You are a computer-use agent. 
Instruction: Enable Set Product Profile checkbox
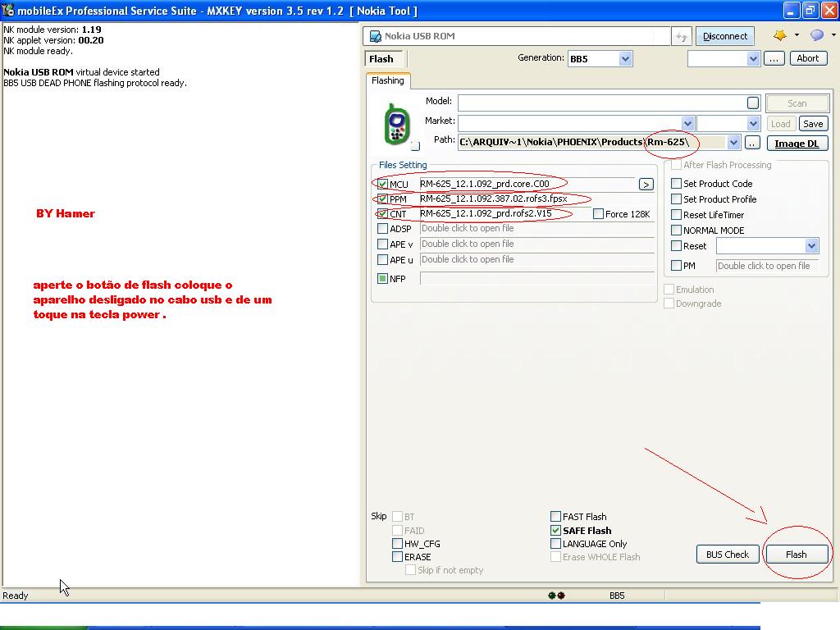coord(676,199)
